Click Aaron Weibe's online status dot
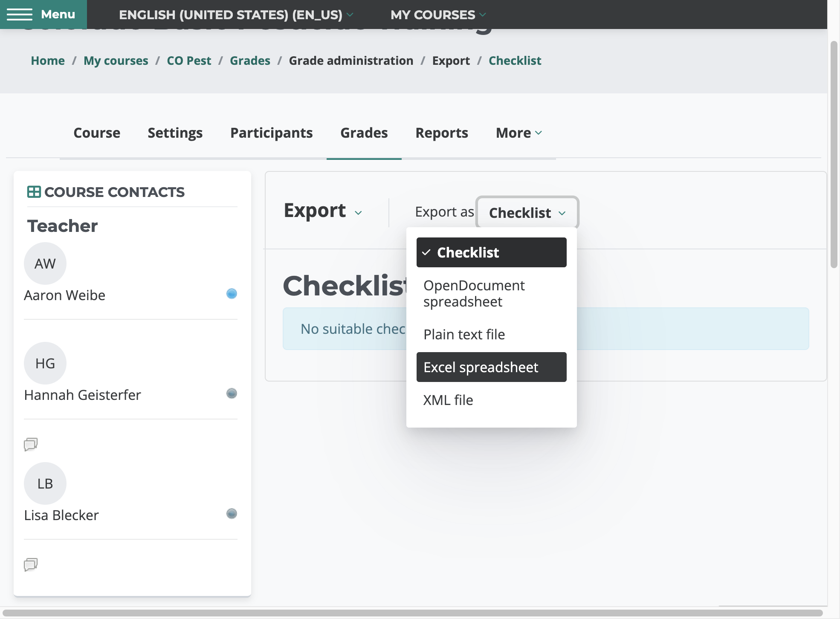This screenshot has width=840, height=619. click(232, 293)
